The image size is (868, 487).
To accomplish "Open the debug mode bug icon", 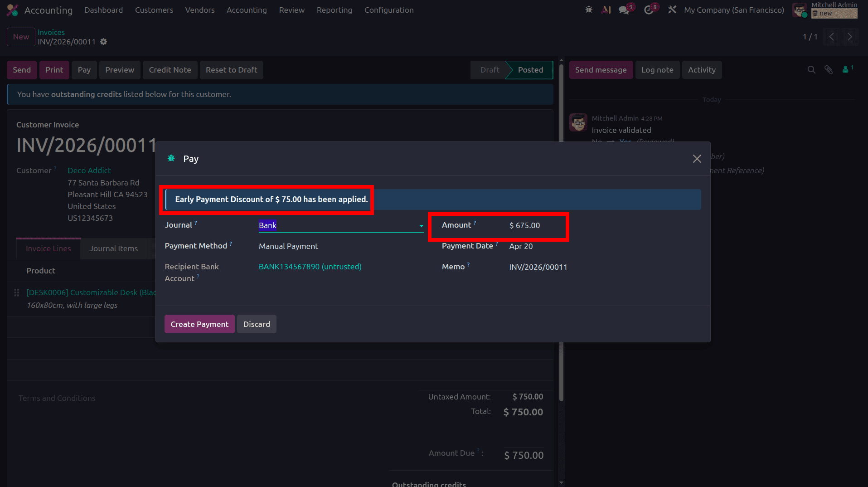I will [588, 9].
